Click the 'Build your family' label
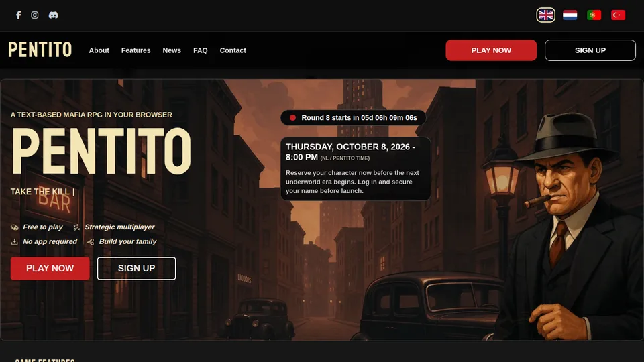 click(127, 242)
